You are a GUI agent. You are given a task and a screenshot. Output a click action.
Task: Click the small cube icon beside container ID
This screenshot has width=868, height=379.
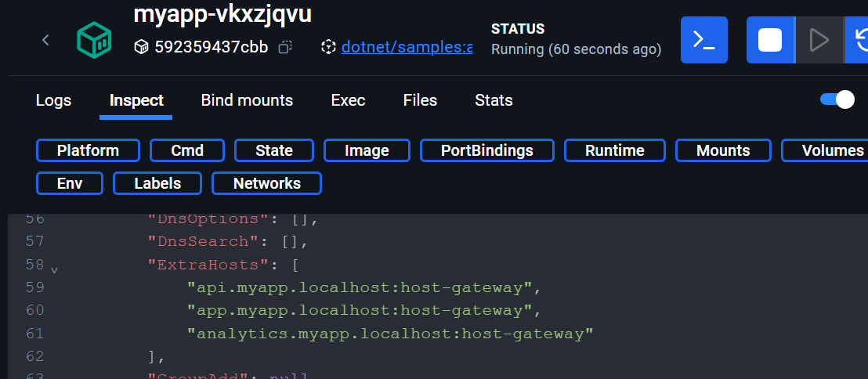(x=141, y=47)
